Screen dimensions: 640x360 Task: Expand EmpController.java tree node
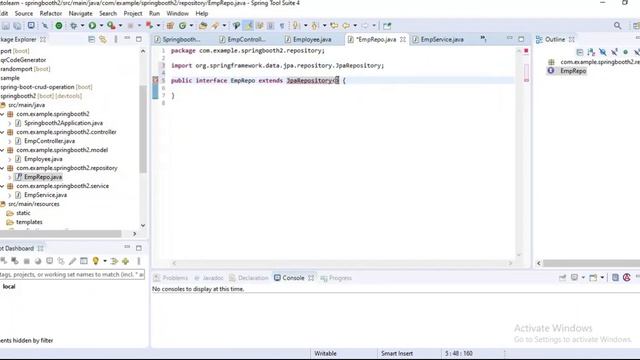point(10,141)
